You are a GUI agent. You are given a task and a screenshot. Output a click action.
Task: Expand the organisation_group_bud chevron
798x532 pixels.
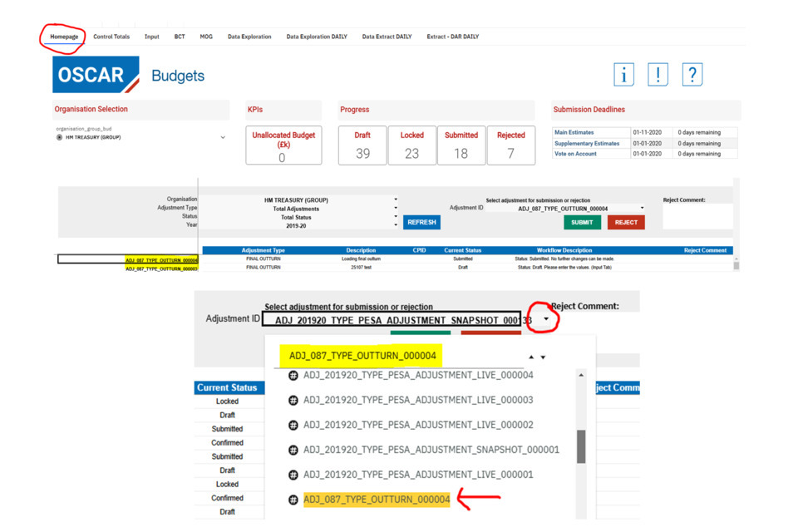pos(223,137)
